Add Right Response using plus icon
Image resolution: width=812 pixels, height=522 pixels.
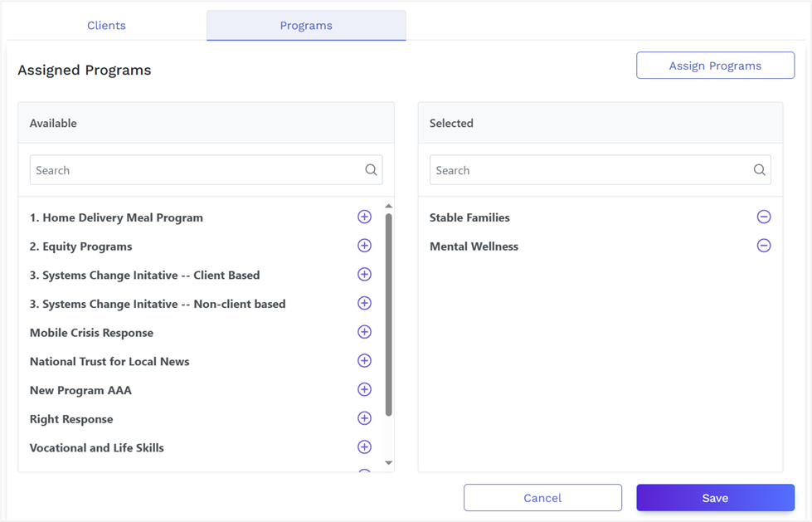[x=364, y=418]
